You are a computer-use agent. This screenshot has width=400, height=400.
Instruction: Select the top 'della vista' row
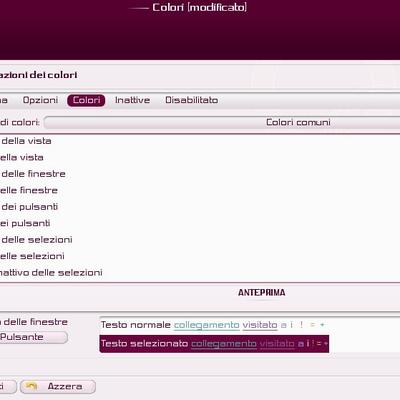[x=200, y=141]
